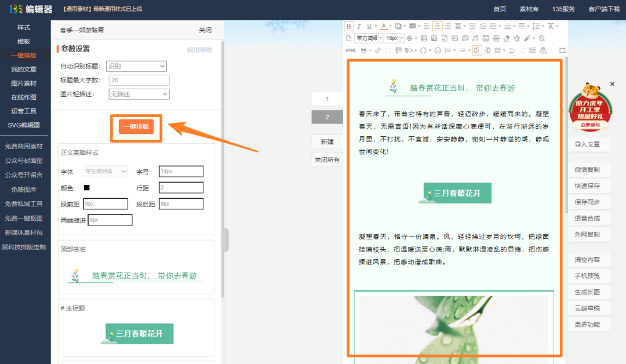Insert music with the note icon
Viewport: 626px width, 364px height.
tap(475, 38)
